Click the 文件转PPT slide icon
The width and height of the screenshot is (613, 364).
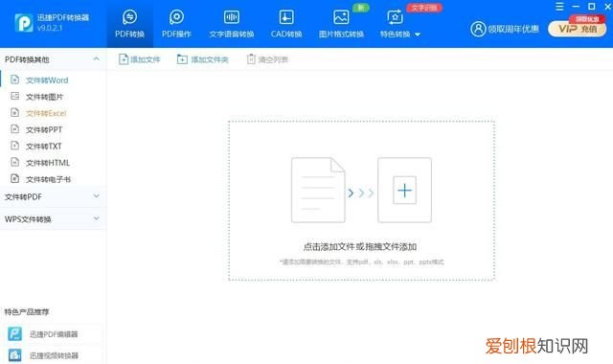pos(15,129)
